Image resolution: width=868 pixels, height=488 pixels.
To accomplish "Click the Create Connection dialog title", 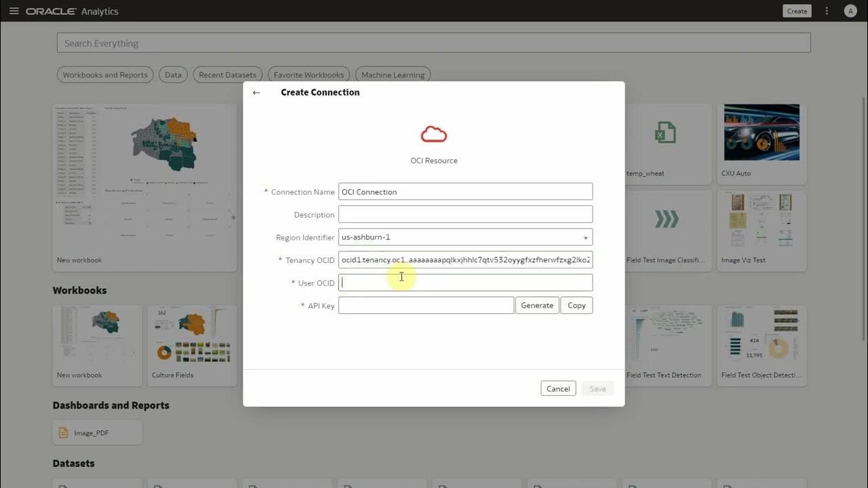I will tap(320, 92).
